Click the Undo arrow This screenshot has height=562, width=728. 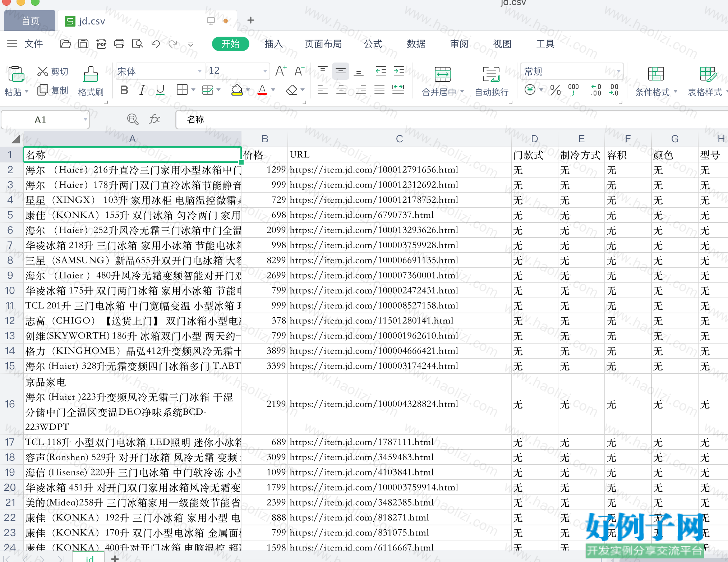[156, 44]
